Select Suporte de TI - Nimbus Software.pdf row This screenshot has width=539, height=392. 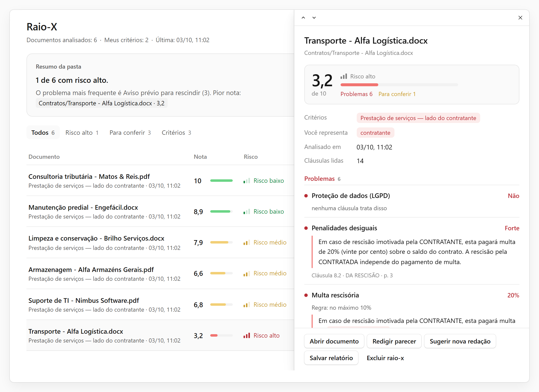(160, 305)
